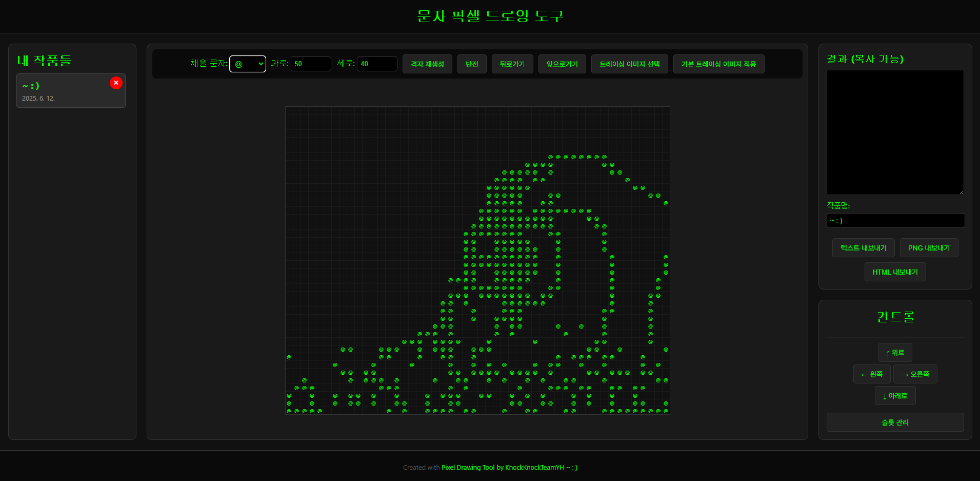This screenshot has height=481, width=980.
Task: Click the ↑ 위로 move up button
Action: 895,353
